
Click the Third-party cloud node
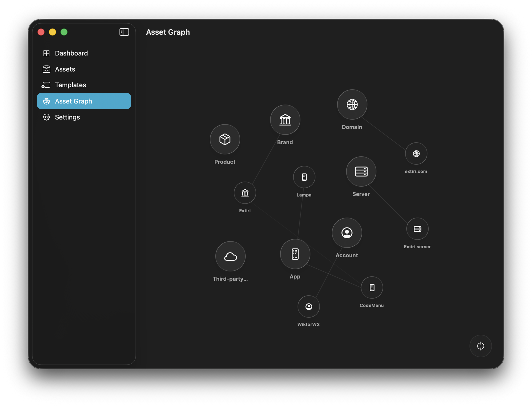click(x=230, y=256)
